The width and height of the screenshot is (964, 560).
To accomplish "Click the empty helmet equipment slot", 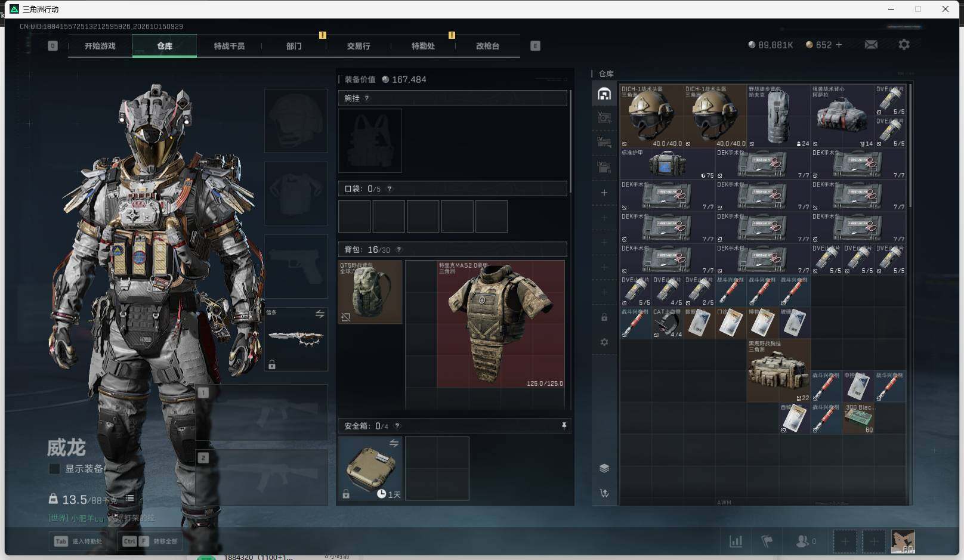I will [x=296, y=120].
